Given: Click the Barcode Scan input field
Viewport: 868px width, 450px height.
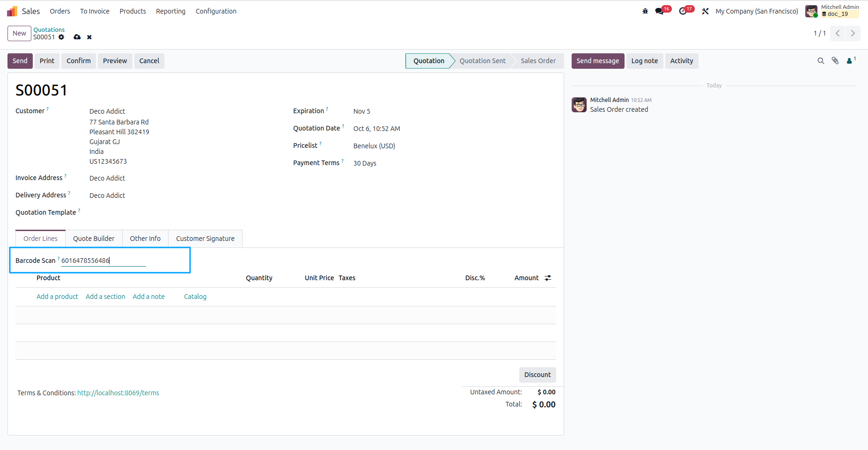Looking at the screenshot, I should point(103,261).
